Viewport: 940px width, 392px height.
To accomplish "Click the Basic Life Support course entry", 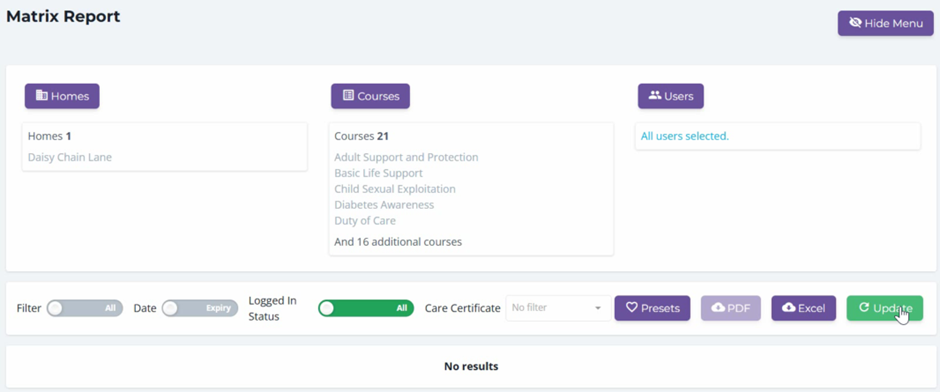I will click(x=378, y=173).
